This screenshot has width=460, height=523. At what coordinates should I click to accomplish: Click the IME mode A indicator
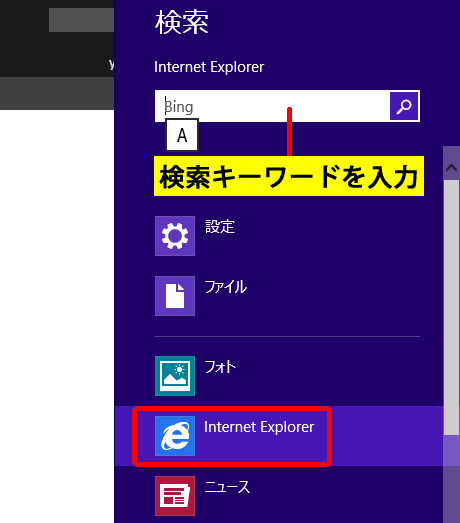click(x=182, y=135)
